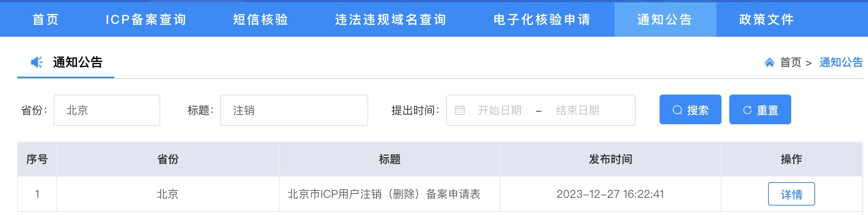Open 政策文件 navigation item
This screenshot has height=215, width=868.
coord(767,20)
